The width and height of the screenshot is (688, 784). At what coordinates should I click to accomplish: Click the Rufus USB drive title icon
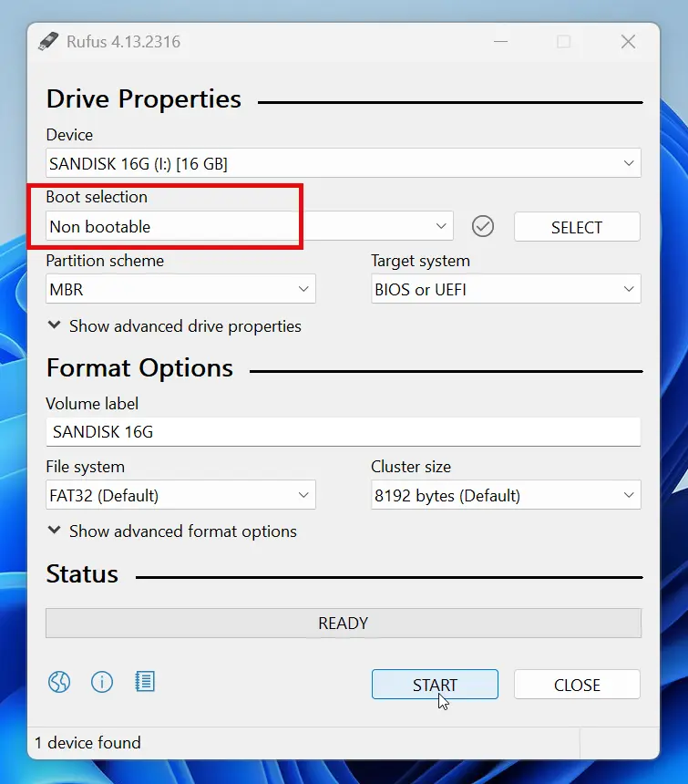pyautogui.click(x=48, y=42)
